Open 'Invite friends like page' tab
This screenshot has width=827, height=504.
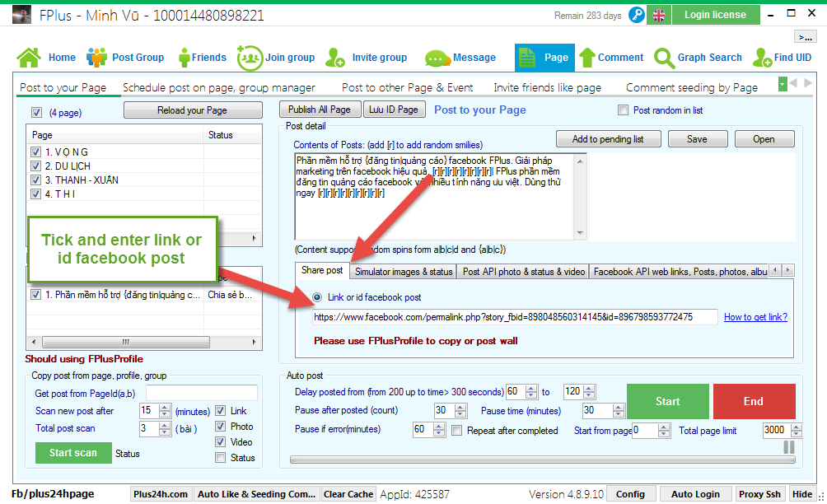point(548,87)
